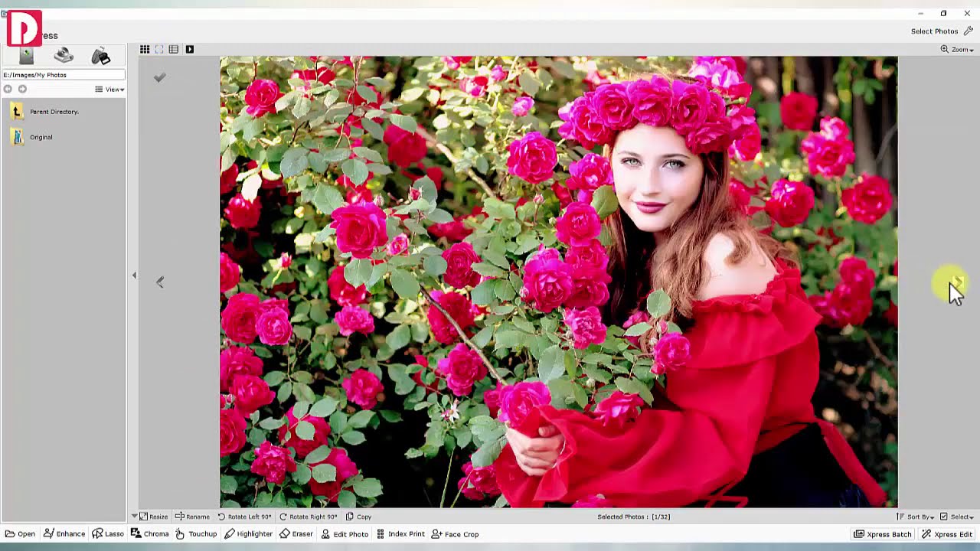The width and height of the screenshot is (980, 551).
Task: Go back in folder history
Action: pyautogui.click(x=8, y=90)
